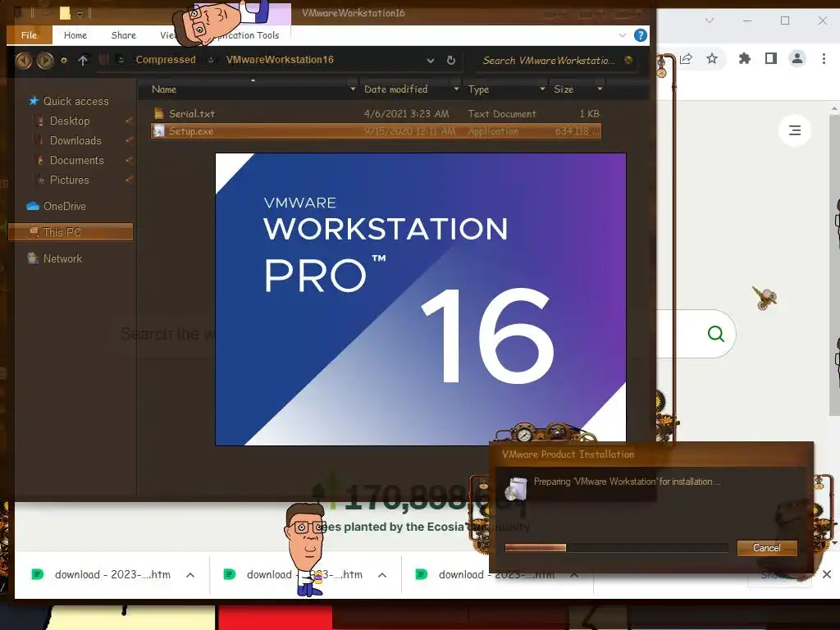Click the folder icon in Explorer title bar
This screenshot has width=840, height=630.
[65, 13]
